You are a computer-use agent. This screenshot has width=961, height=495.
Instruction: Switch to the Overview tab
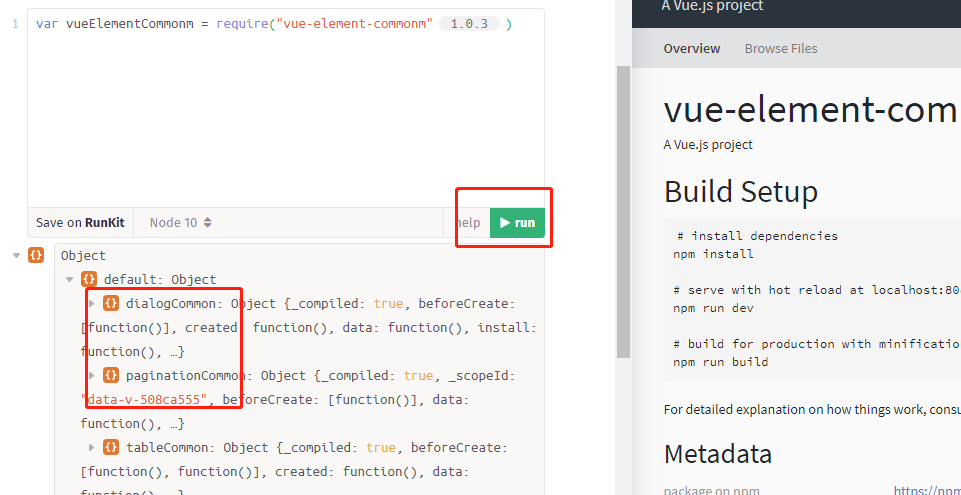[692, 48]
